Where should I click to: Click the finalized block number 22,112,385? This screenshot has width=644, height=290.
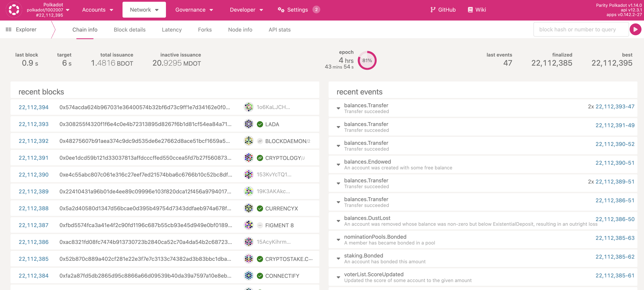[x=552, y=63]
